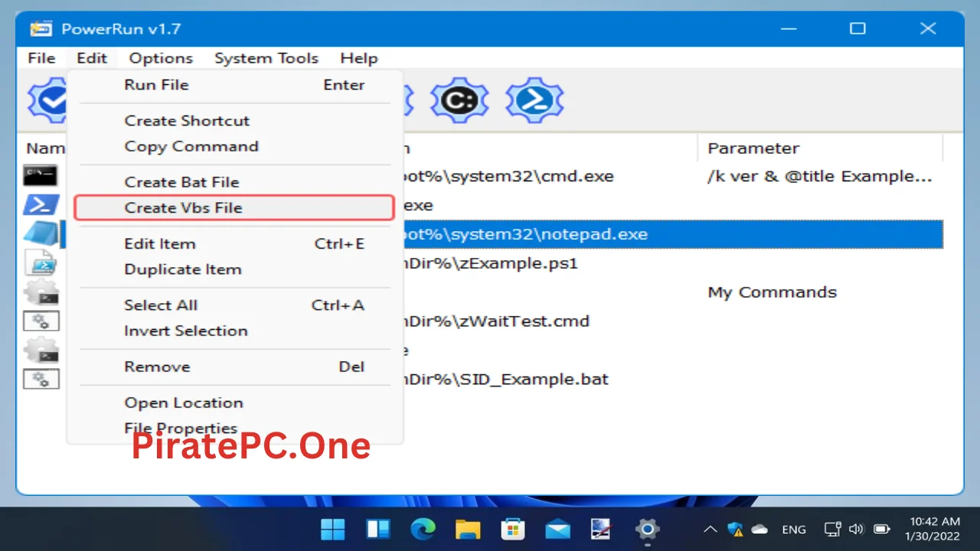Open Microsoft Store from the taskbar
The height and width of the screenshot is (551, 980).
click(x=512, y=529)
